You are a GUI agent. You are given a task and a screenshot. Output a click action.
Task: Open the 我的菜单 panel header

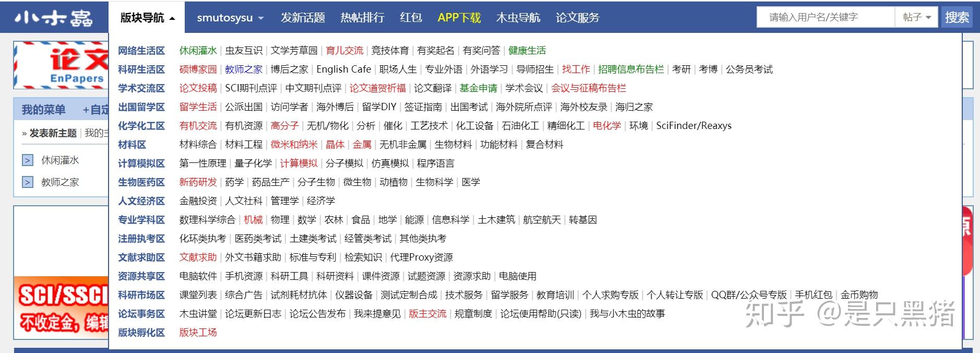click(x=43, y=110)
